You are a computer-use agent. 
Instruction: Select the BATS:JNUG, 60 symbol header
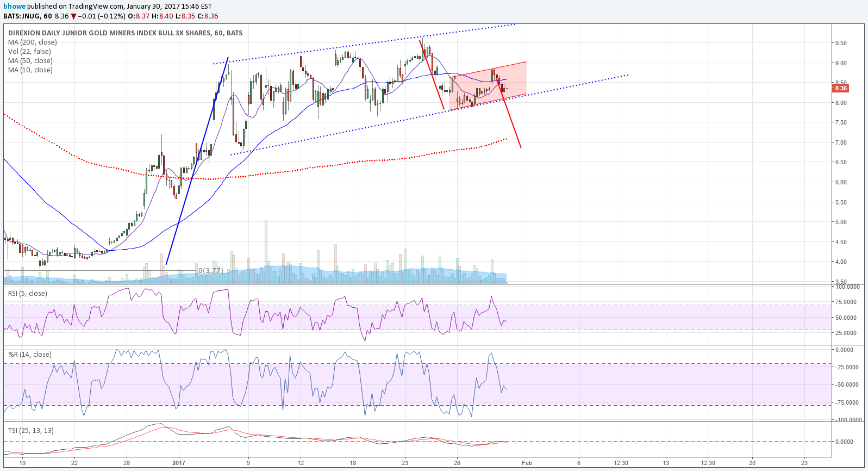coord(28,16)
